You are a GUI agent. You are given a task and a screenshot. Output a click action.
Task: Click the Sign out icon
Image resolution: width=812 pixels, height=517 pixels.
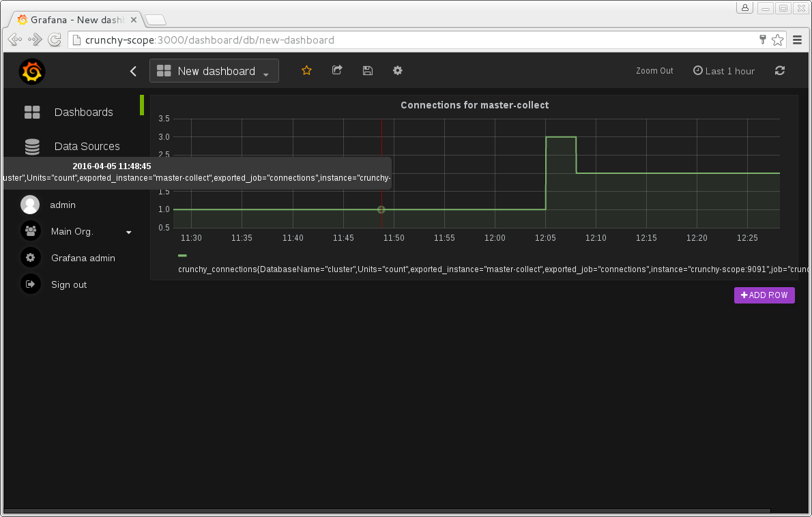pos(30,284)
